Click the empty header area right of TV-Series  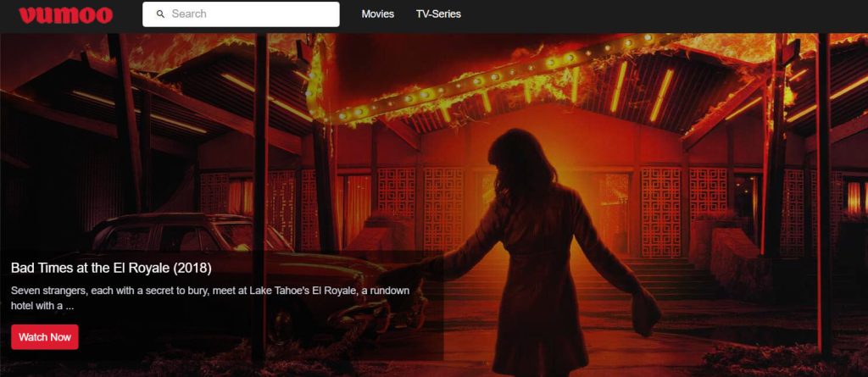tap(661, 14)
